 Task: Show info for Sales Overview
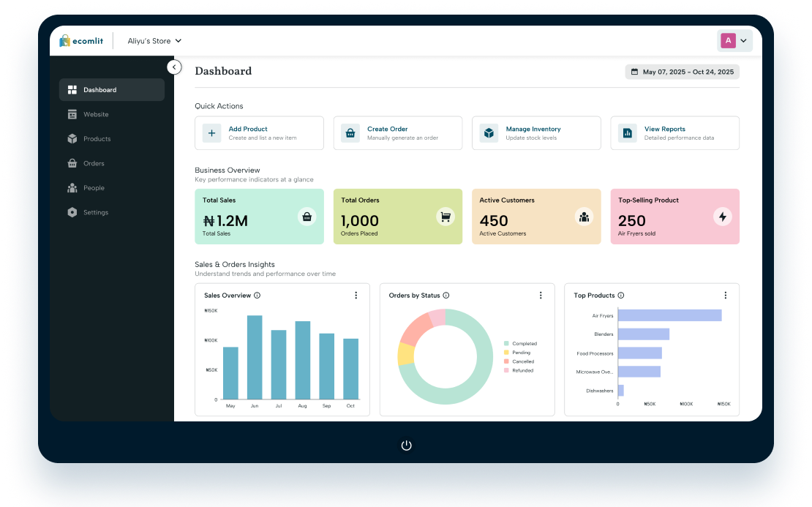(x=257, y=295)
